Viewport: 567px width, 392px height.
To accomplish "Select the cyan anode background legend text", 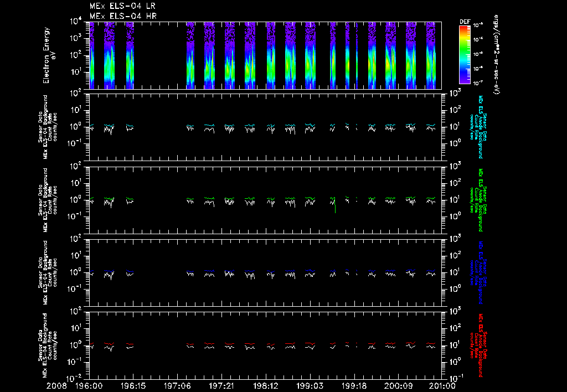I will [478, 127].
